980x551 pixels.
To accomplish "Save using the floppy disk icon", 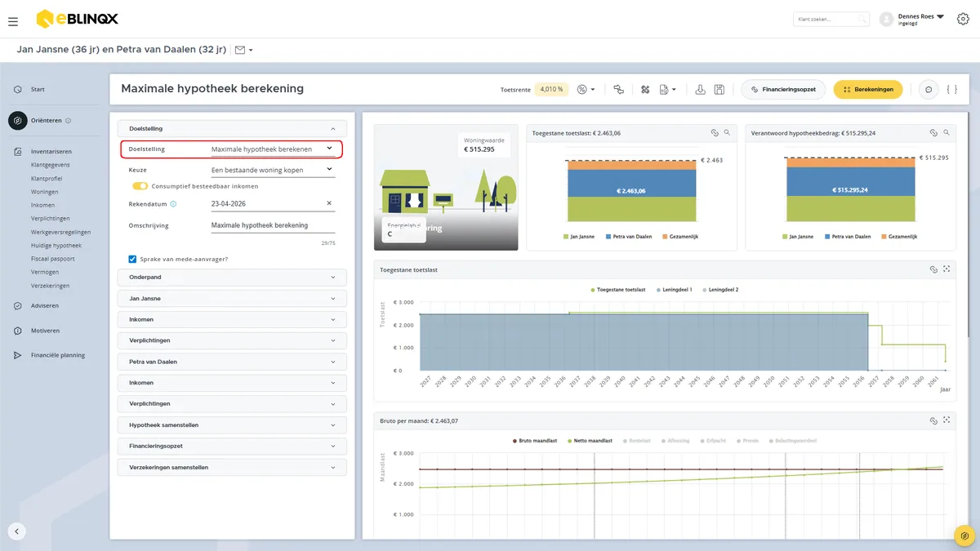I will [x=719, y=90].
